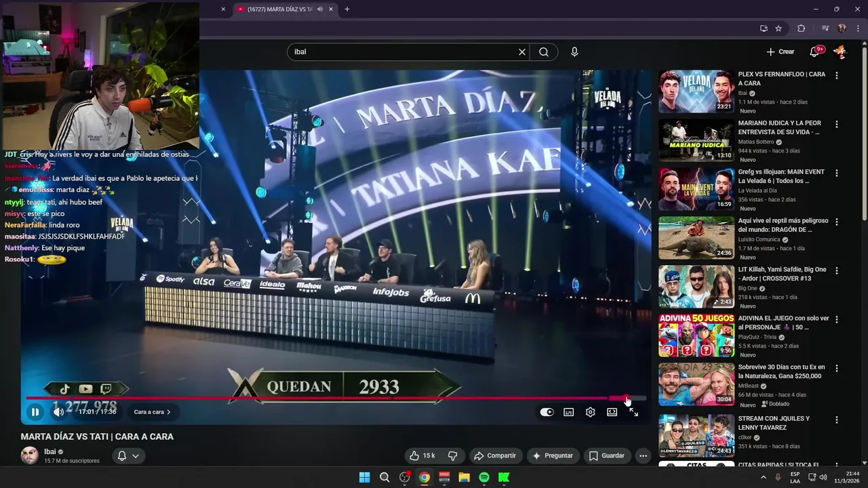Open options menu for Mariano Iudica video
This screenshot has height=488, width=868.
tap(837, 124)
